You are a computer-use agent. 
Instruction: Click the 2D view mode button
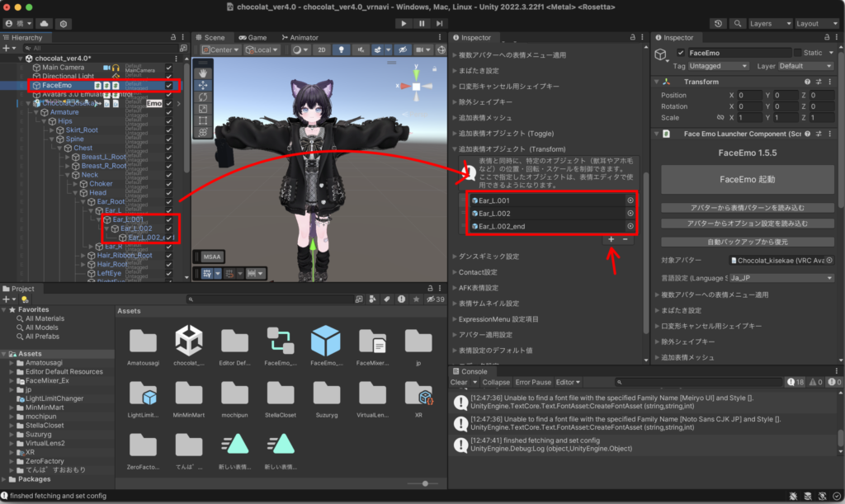tap(323, 50)
